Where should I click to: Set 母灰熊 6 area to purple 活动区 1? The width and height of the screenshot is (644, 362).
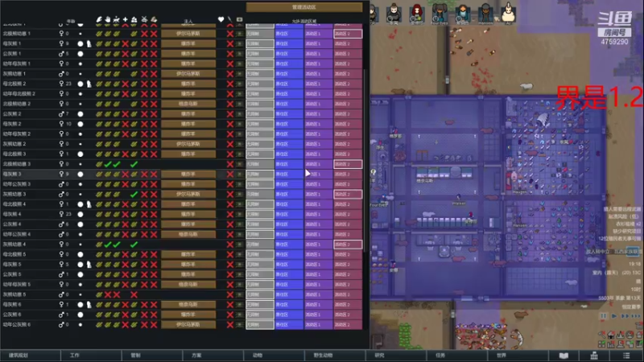click(x=318, y=305)
